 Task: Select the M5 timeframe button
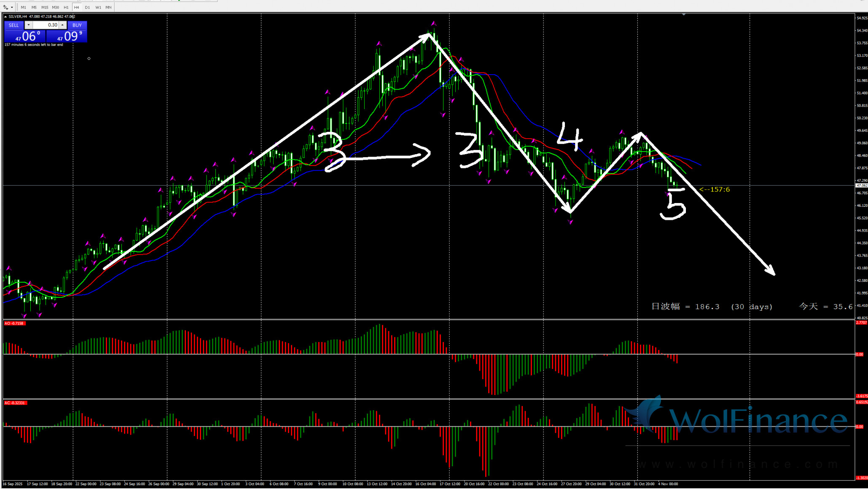click(34, 7)
